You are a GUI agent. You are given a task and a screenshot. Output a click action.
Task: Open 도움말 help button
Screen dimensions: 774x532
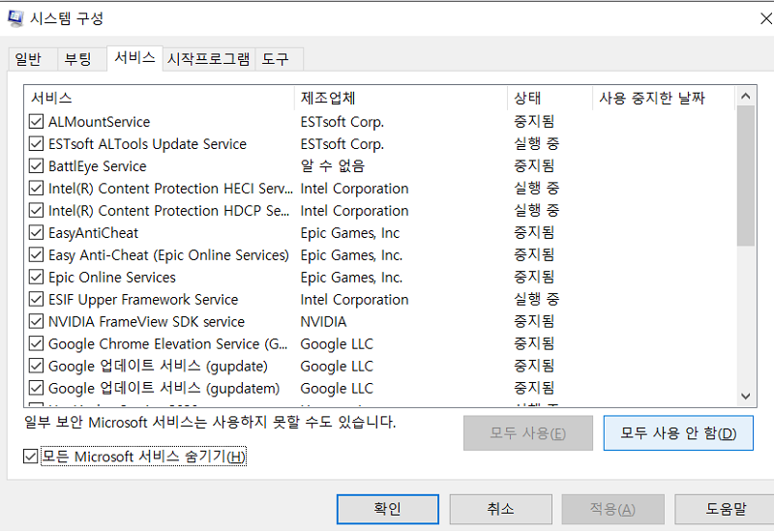coord(726,509)
